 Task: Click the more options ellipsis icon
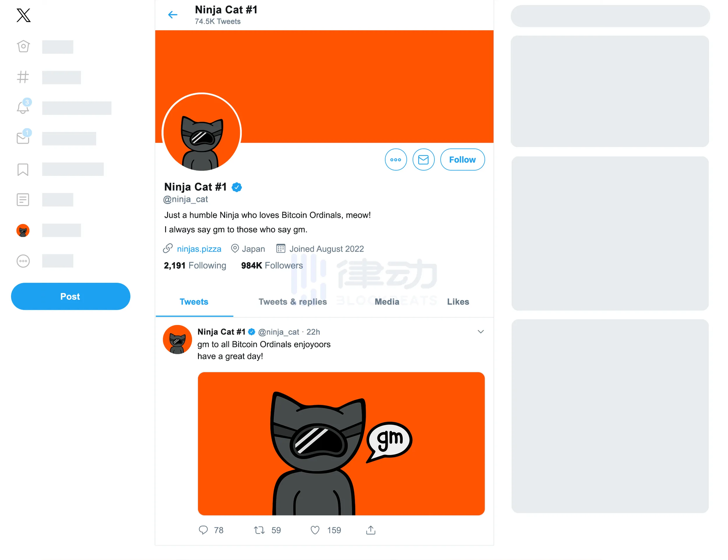click(x=395, y=160)
